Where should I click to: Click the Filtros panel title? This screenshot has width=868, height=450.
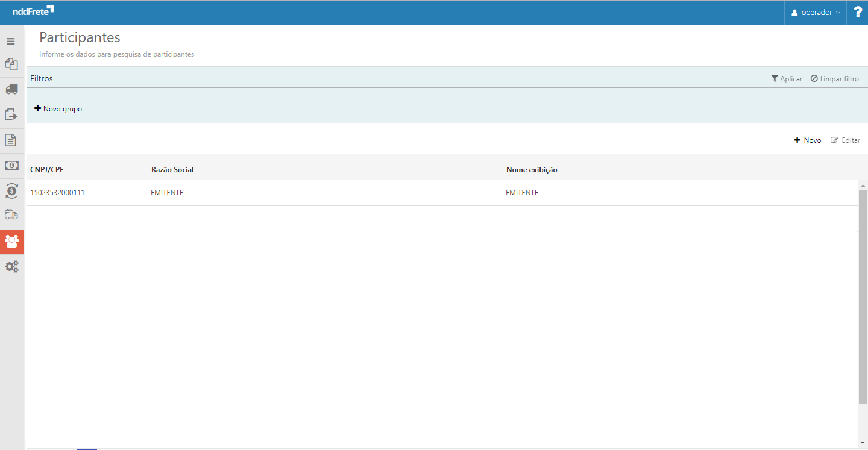(42, 78)
